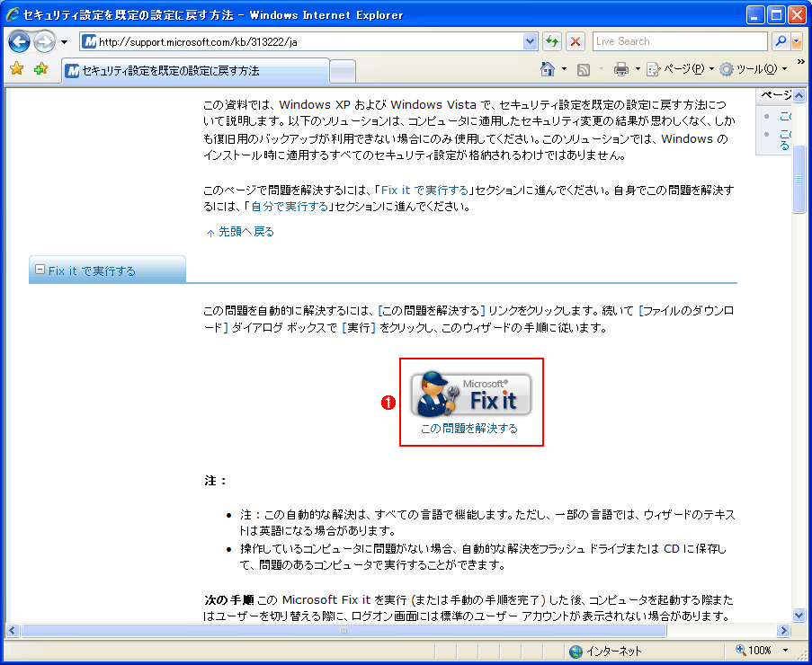The height and width of the screenshot is (665, 812).
Task: Expand the Home button dropdown arrow
Action: [x=564, y=69]
